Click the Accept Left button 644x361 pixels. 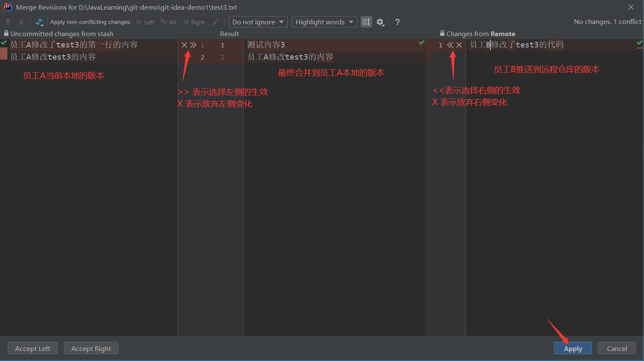(x=33, y=348)
